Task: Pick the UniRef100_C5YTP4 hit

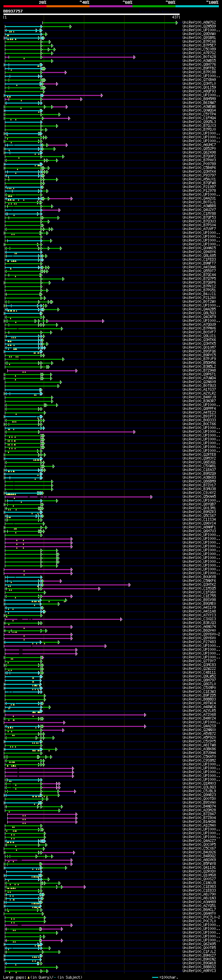Action: point(199,114)
